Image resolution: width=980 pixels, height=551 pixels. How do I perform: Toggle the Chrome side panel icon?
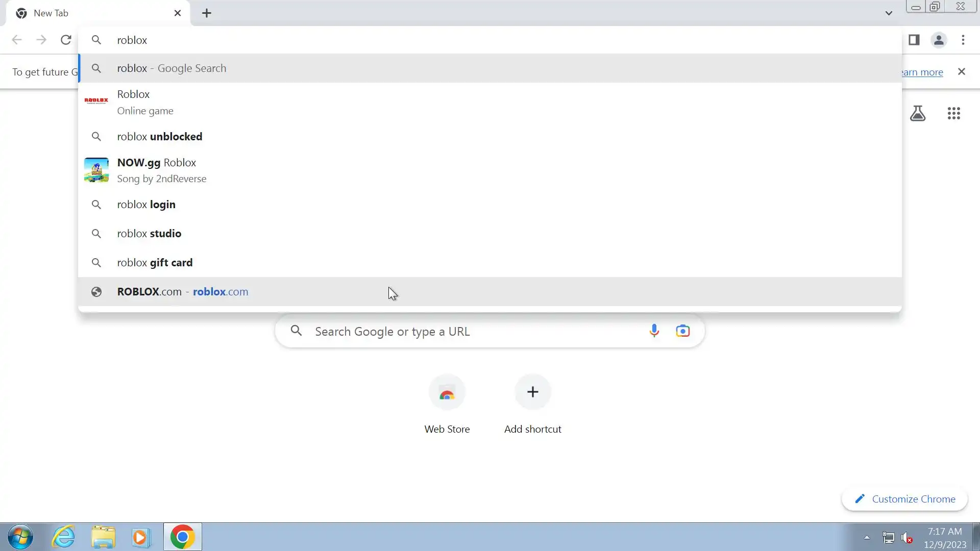(914, 40)
